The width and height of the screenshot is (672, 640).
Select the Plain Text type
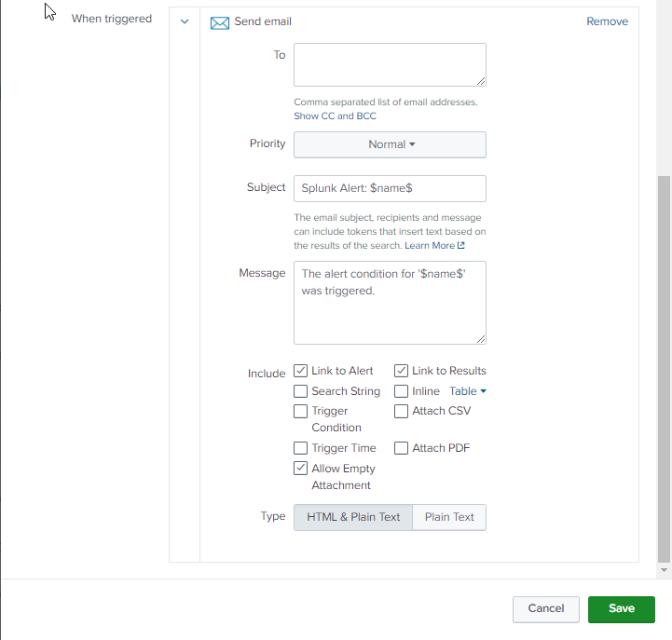[x=449, y=517]
